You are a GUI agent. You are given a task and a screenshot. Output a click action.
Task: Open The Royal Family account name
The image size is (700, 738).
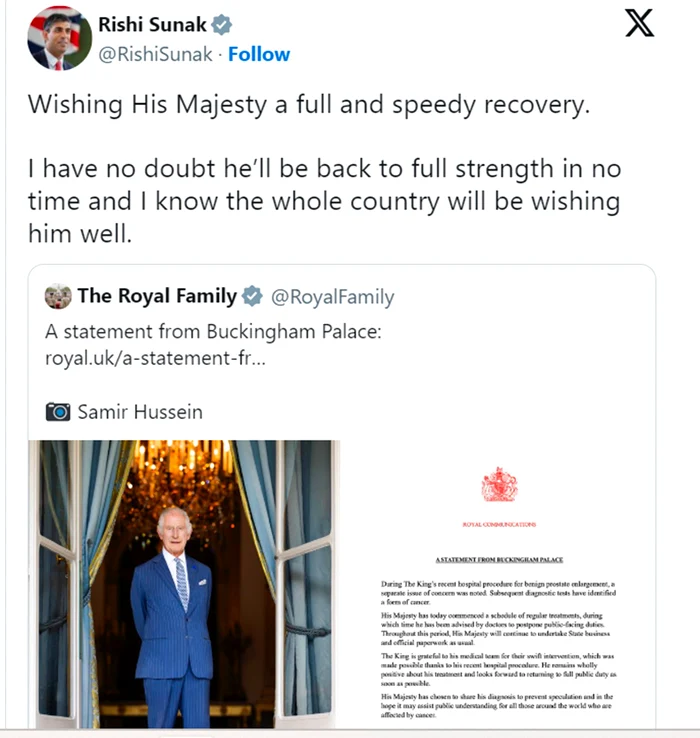pyautogui.click(x=157, y=296)
